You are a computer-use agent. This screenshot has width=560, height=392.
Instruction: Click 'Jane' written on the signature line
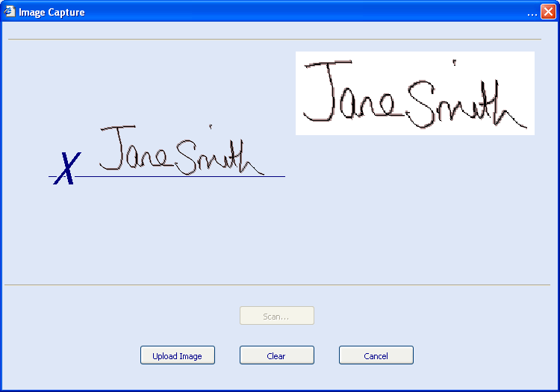pos(136,152)
